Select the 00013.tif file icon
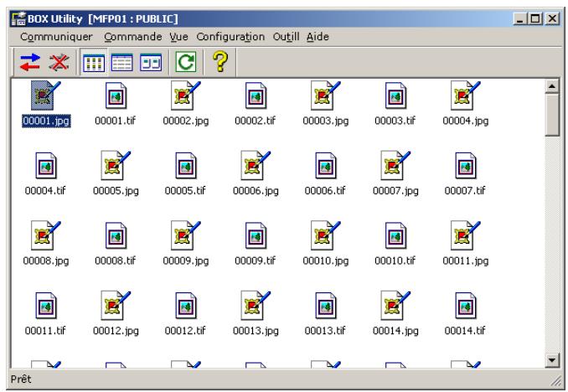The width and height of the screenshot is (568, 392). coord(326,306)
